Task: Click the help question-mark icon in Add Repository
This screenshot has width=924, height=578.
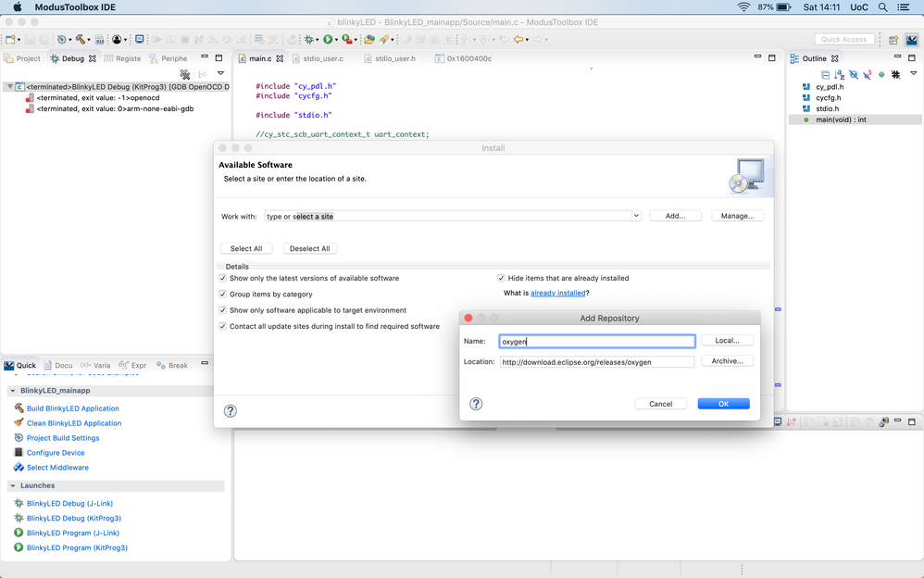Action: pyautogui.click(x=476, y=404)
